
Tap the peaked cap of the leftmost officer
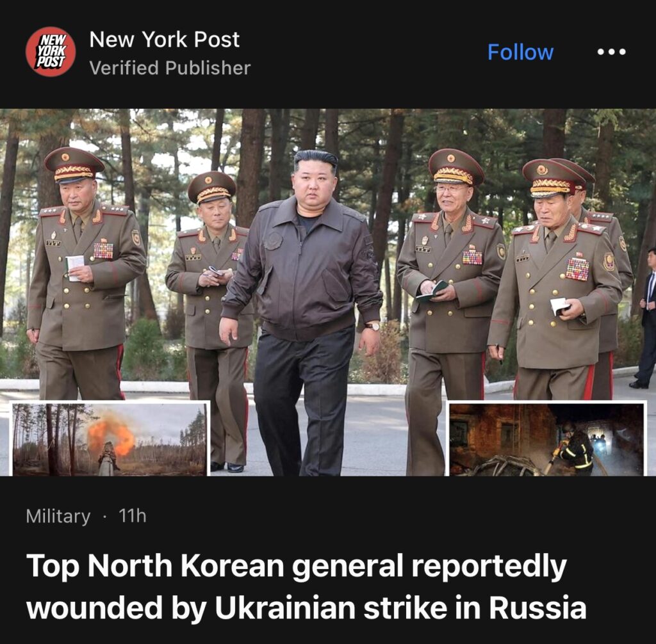tap(74, 165)
